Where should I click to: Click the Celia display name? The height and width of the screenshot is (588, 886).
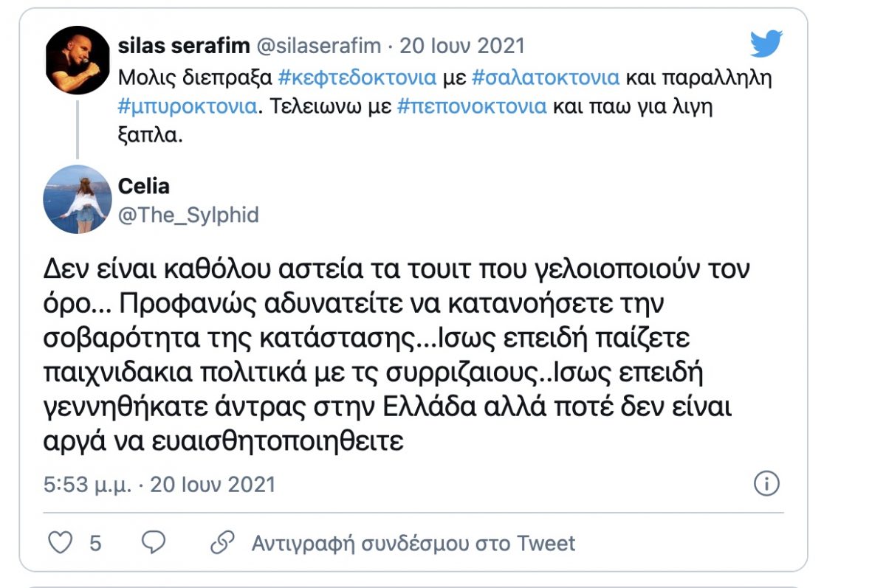143,185
